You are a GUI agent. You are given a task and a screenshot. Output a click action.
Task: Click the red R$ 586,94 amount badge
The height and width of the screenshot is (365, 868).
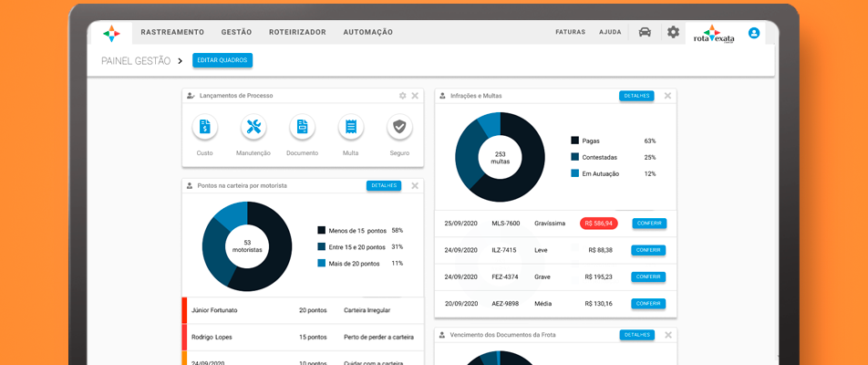[x=598, y=224]
